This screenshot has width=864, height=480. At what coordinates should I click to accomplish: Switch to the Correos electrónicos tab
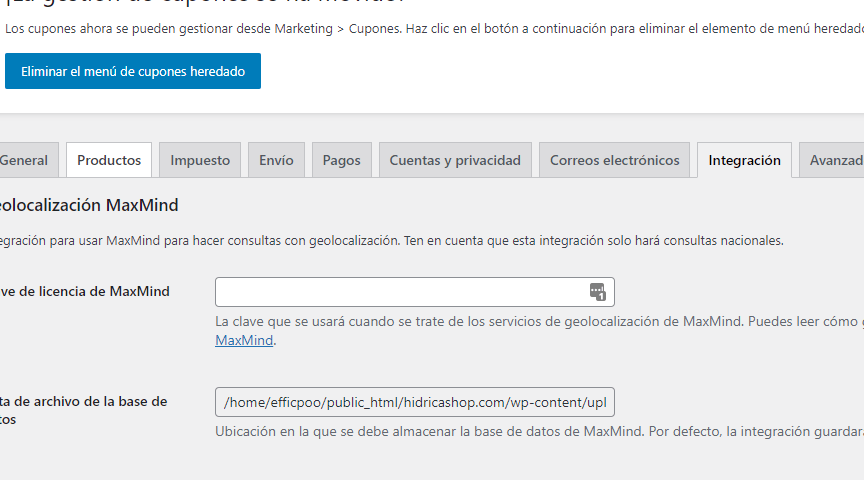pos(614,160)
